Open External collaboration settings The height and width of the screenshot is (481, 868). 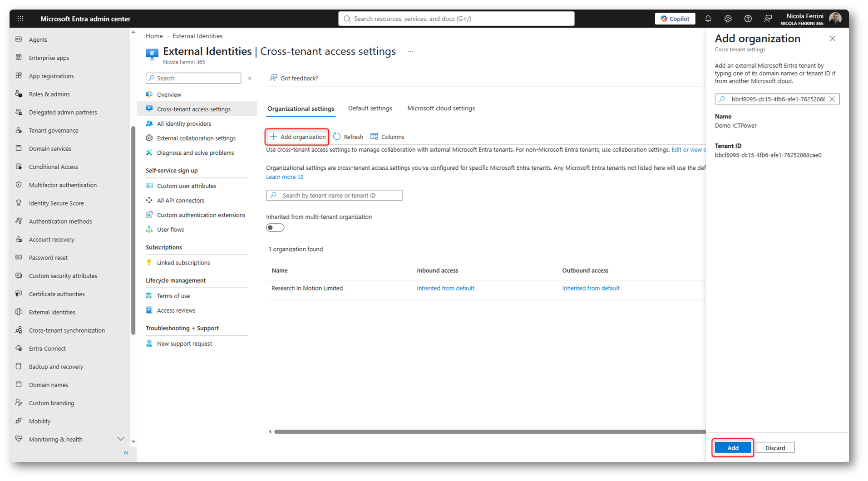[x=197, y=138]
